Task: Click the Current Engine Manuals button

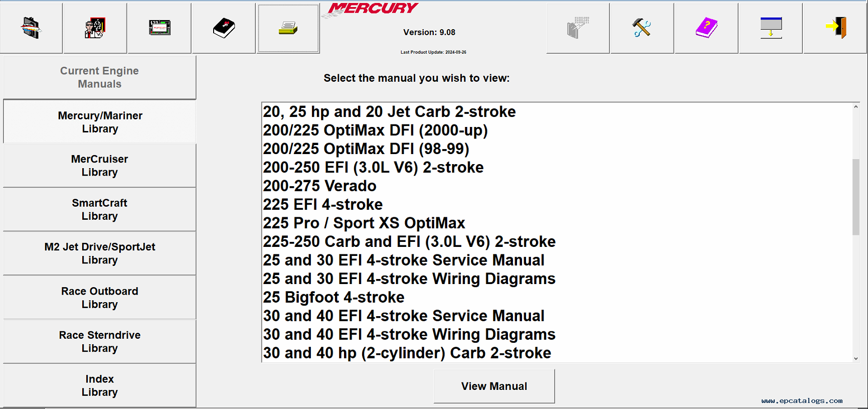Action: click(99, 77)
